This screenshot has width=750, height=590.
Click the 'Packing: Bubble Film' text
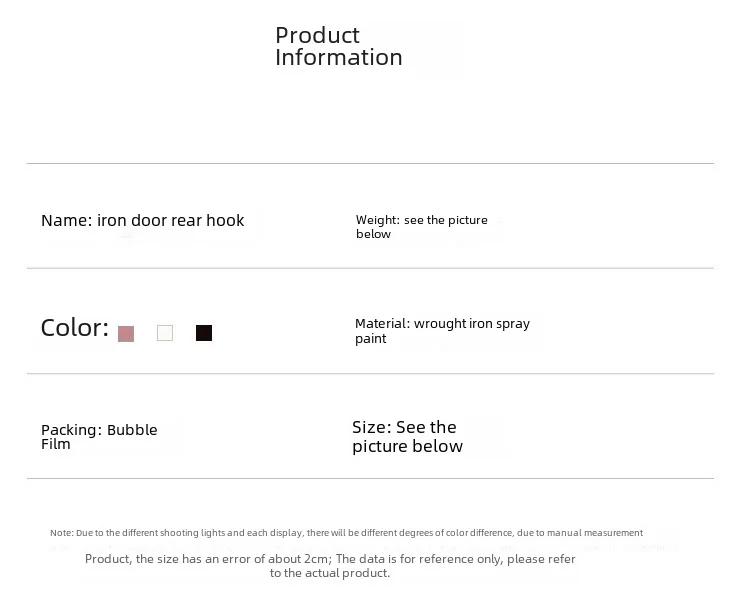(x=99, y=436)
